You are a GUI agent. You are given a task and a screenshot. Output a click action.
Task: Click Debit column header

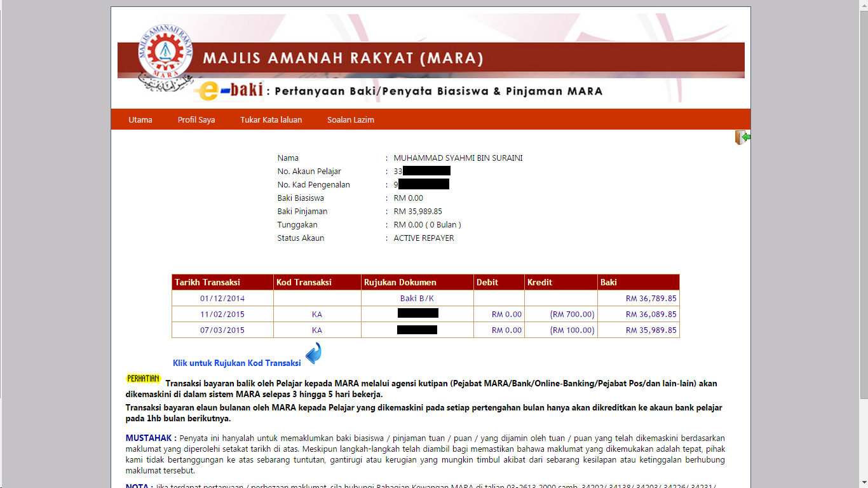499,282
